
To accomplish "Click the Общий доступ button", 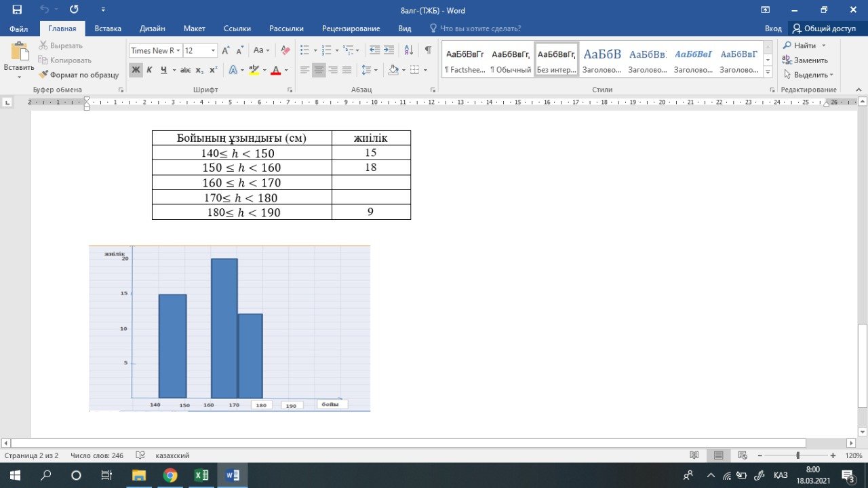I will point(825,29).
